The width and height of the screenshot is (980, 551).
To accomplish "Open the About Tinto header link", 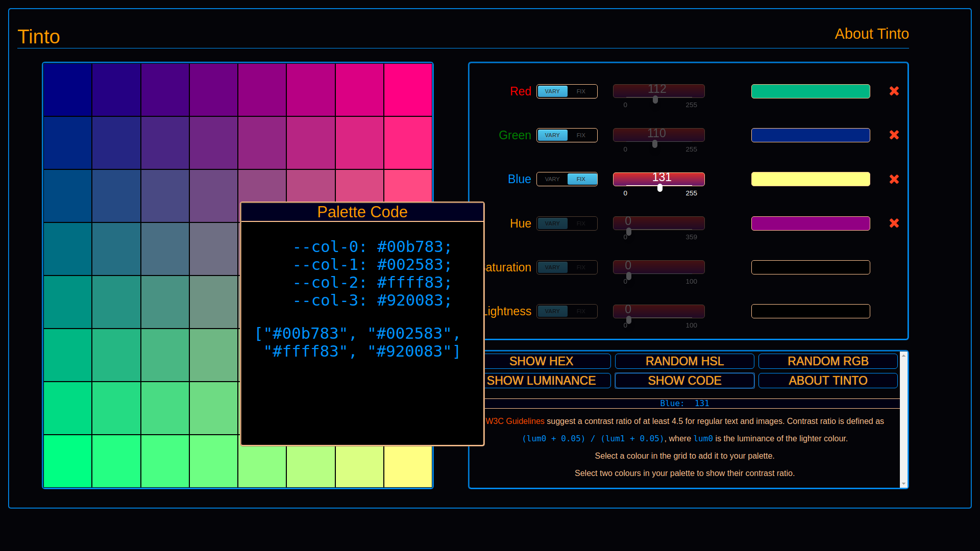I will pyautogui.click(x=871, y=34).
